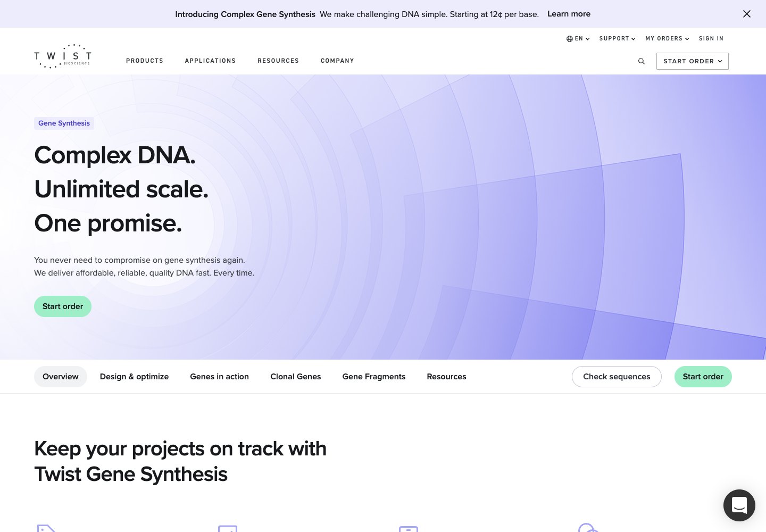The image size is (766, 532).
Task: Click Learn more in the announcement banner
Action: tap(569, 14)
